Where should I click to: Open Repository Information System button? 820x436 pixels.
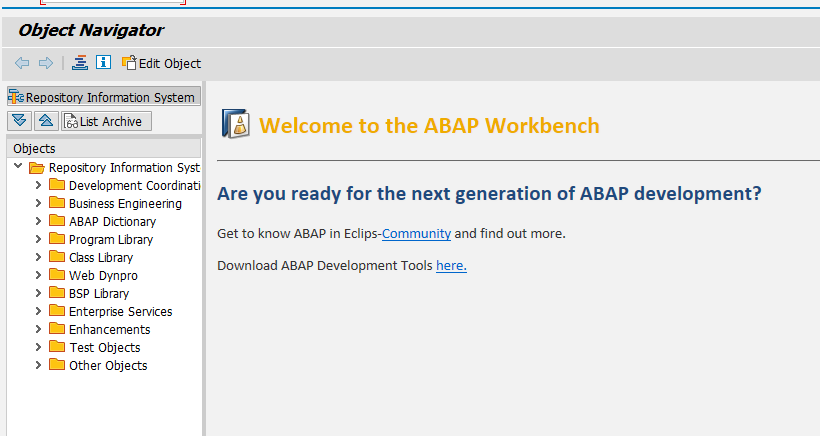[x=104, y=97]
